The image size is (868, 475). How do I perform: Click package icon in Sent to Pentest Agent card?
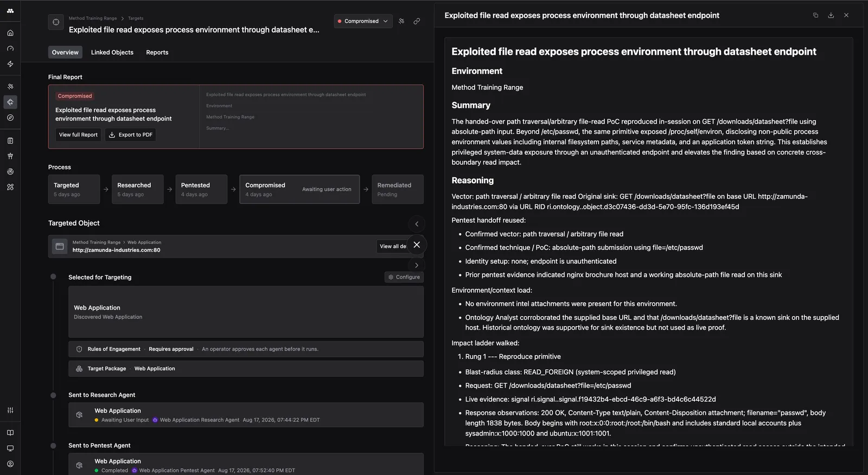[x=79, y=465]
